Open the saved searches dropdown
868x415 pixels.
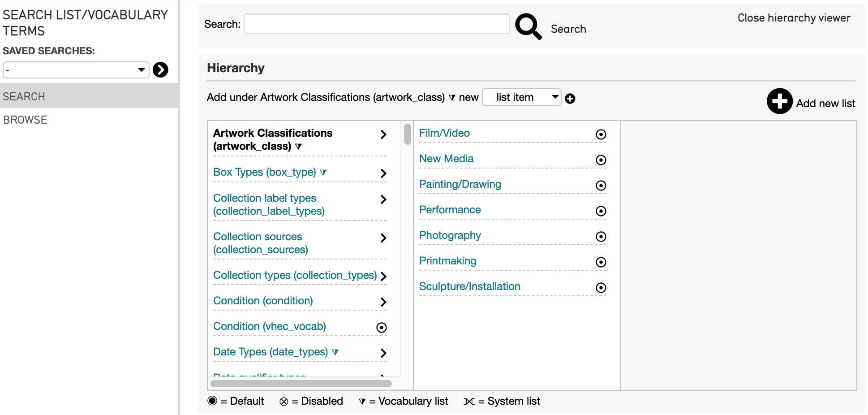(x=76, y=70)
